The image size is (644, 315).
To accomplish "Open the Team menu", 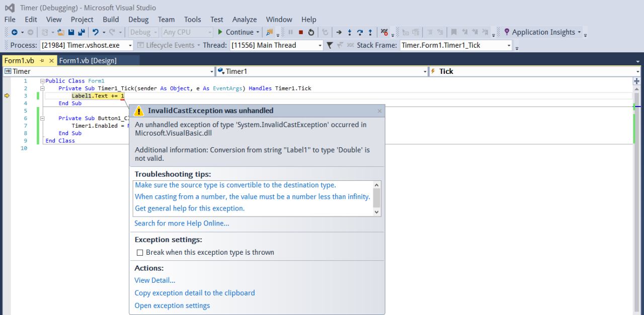I will coord(167,20).
